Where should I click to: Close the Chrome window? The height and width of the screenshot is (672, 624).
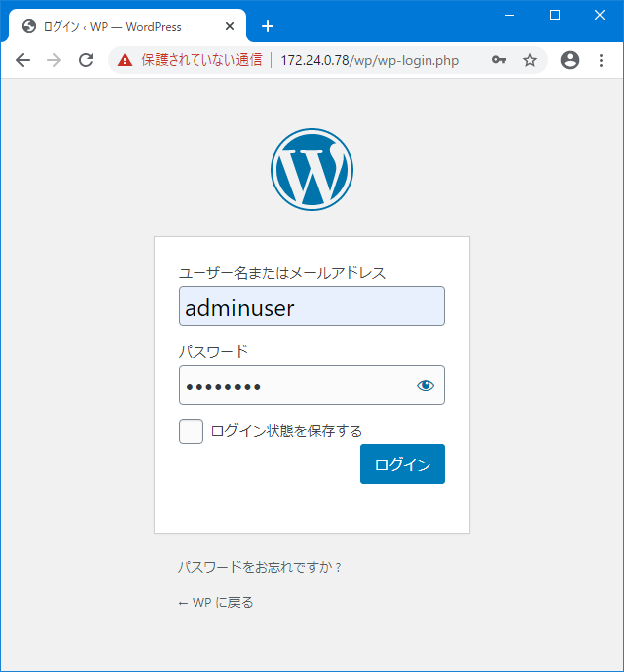pos(600,15)
